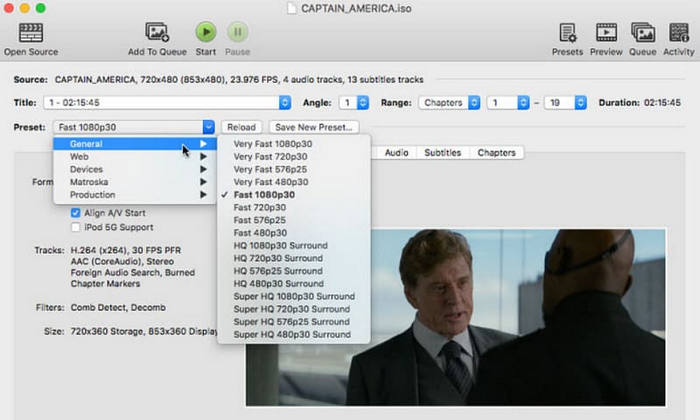Toggle the Align A/V Start checkbox
Viewport: 700px width, 420px height.
pyautogui.click(x=75, y=213)
